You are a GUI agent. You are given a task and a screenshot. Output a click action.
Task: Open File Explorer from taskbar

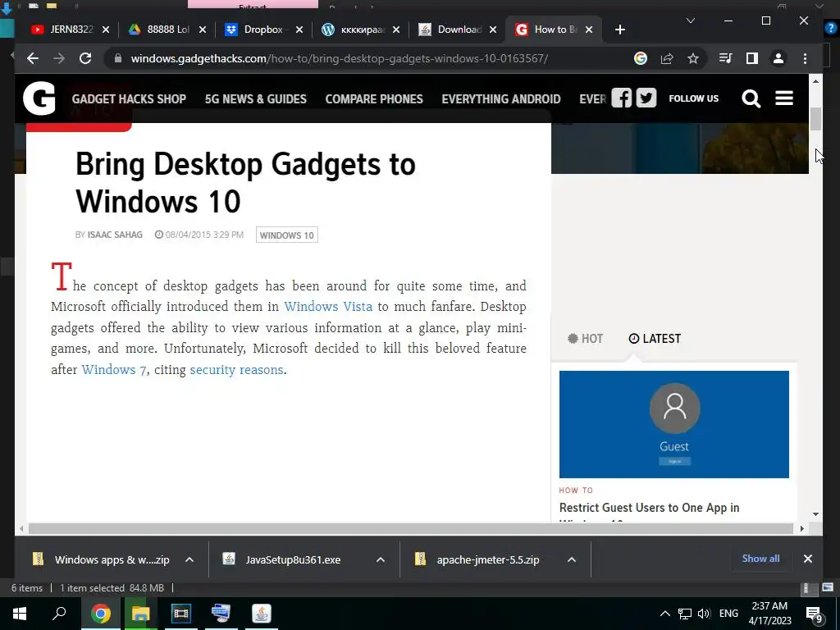(140, 614)
